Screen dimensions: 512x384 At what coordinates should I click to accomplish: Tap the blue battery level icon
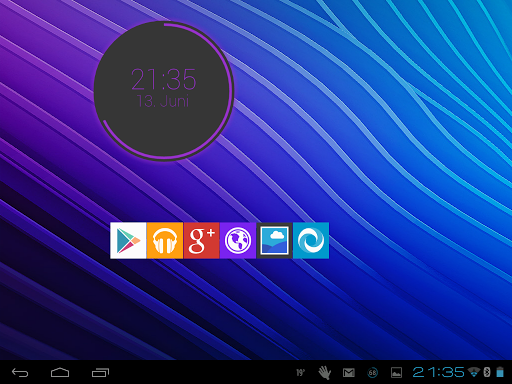pyautogui.click(x=500, y=372)
